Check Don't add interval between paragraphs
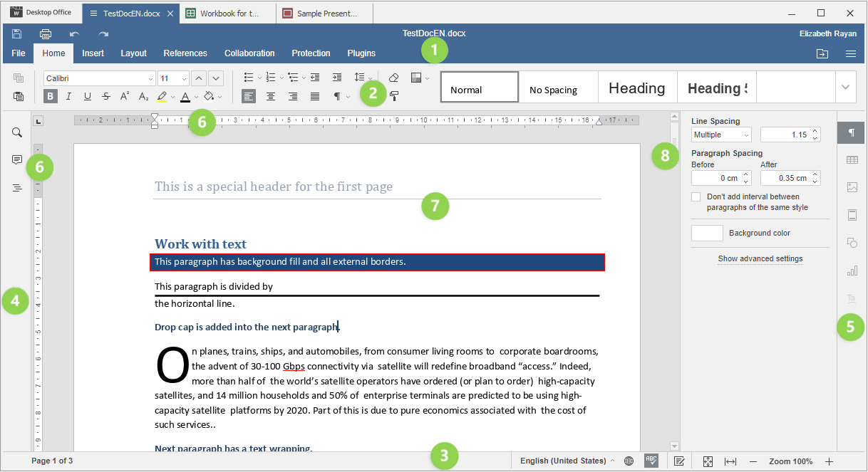Image resolution: width=868 pixels, height=472 pixels. coord(696,196)
